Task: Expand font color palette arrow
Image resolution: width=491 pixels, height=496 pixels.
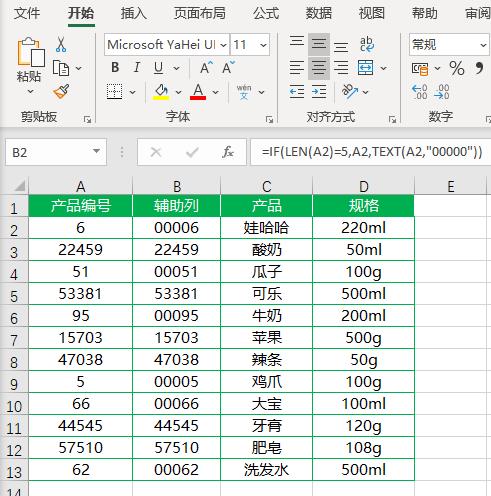Action: (216, 92)
